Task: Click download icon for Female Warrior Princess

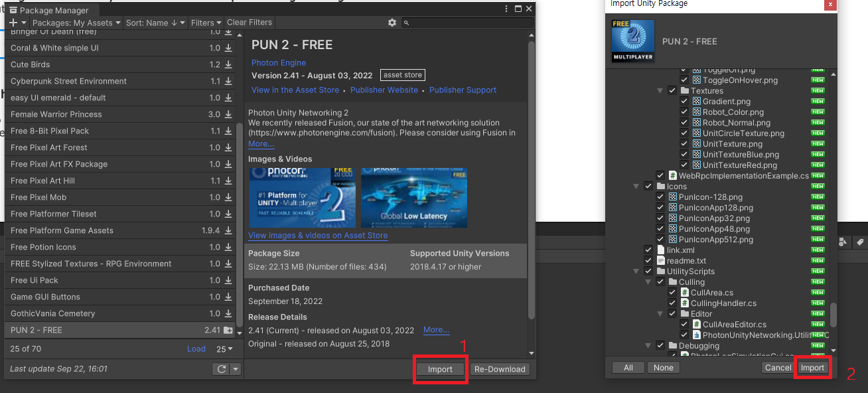Action: point(228,114)
